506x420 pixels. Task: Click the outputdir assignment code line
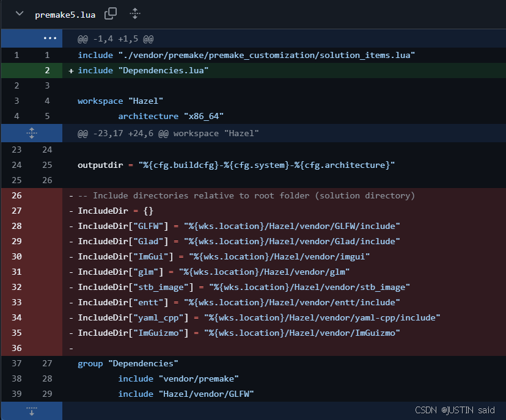(236, 165)
